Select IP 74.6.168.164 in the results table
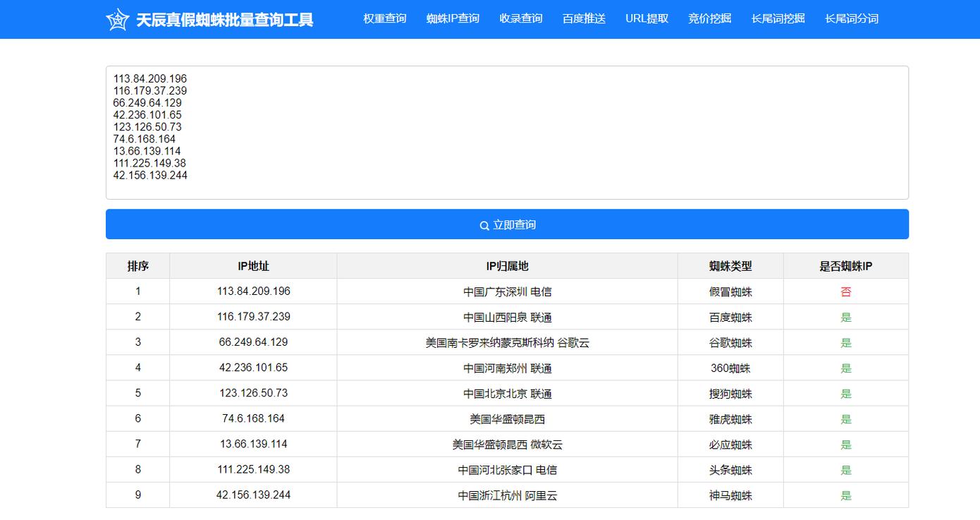This screenshot has height=520, width=980. (x=254, y=418)
